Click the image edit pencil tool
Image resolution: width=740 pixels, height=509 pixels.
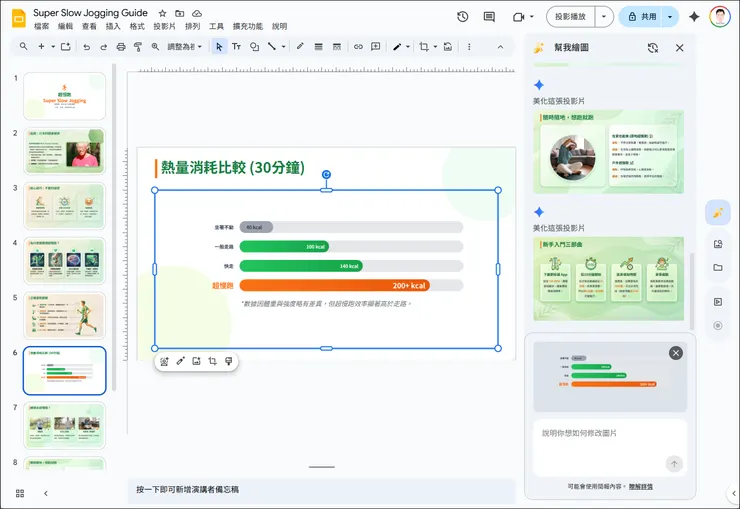[397, 47]
